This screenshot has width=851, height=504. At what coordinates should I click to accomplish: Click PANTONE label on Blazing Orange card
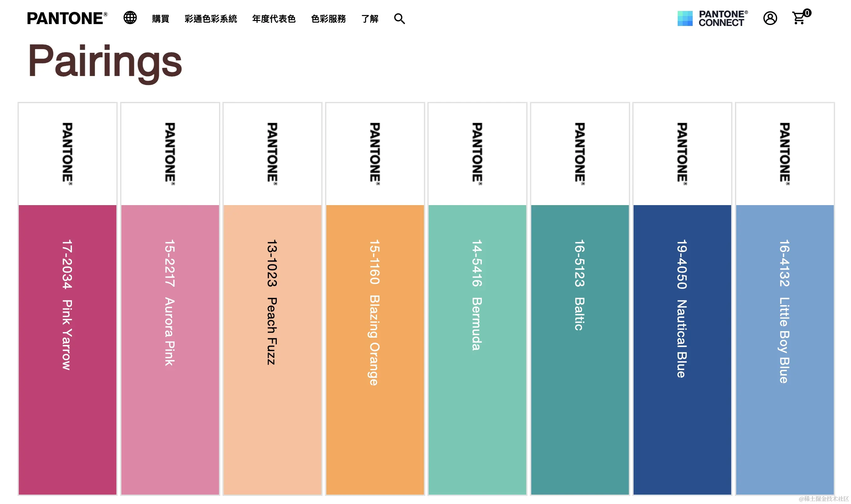point(375,154)
